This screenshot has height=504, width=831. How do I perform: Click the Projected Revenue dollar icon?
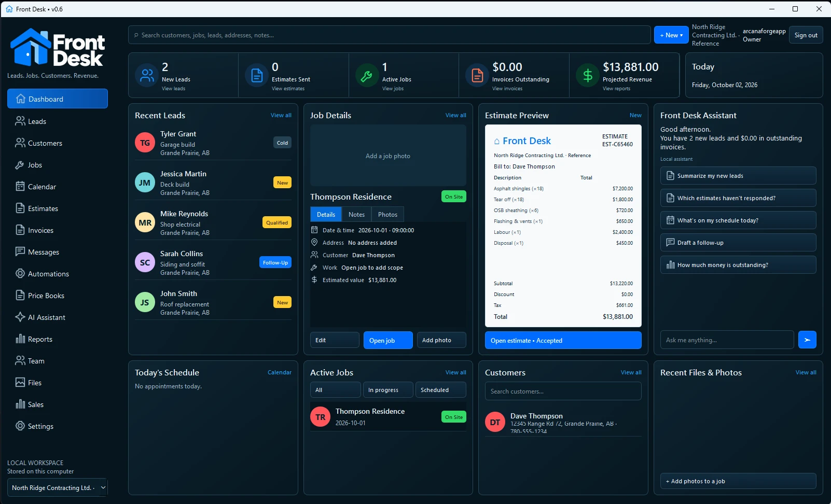coord(588,76)
